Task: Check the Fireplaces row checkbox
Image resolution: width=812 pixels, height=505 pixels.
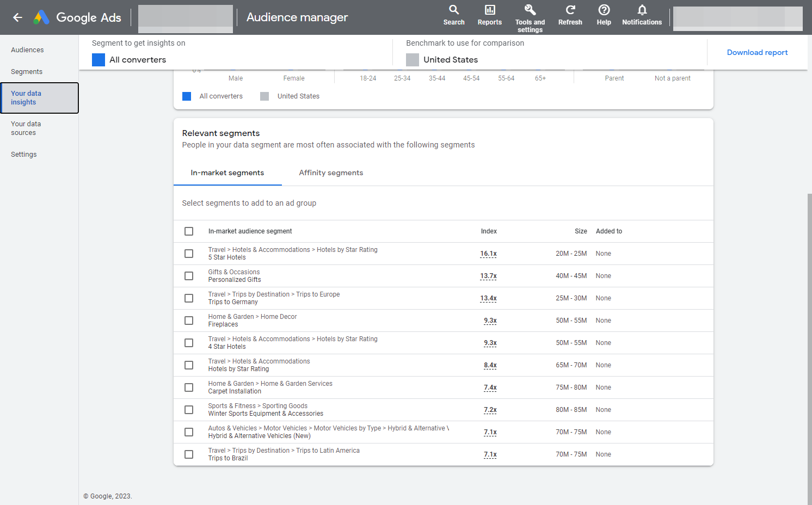Action: (189, 321)
